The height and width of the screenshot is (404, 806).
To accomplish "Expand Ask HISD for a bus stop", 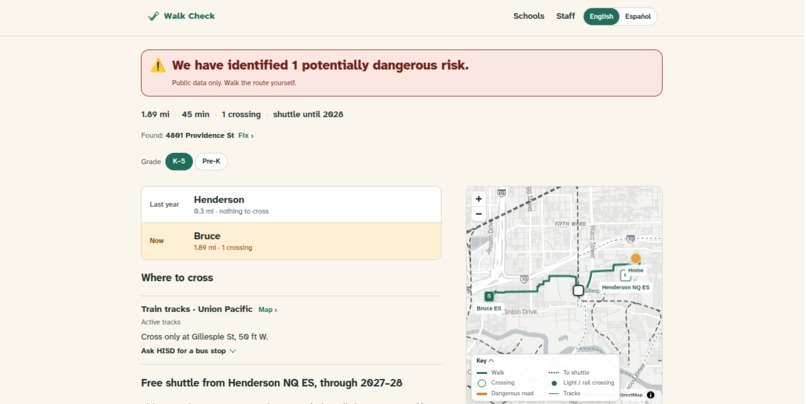I will [188, 351].
